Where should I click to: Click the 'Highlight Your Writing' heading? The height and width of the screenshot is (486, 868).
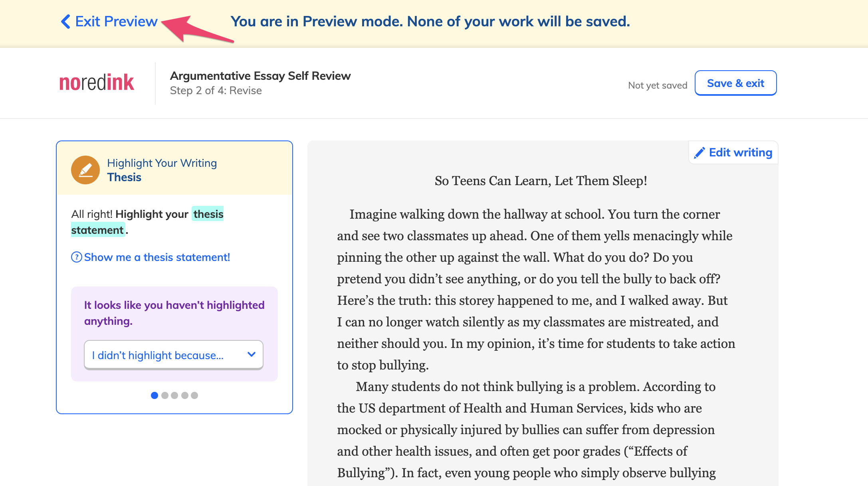[x=162, y=163]
